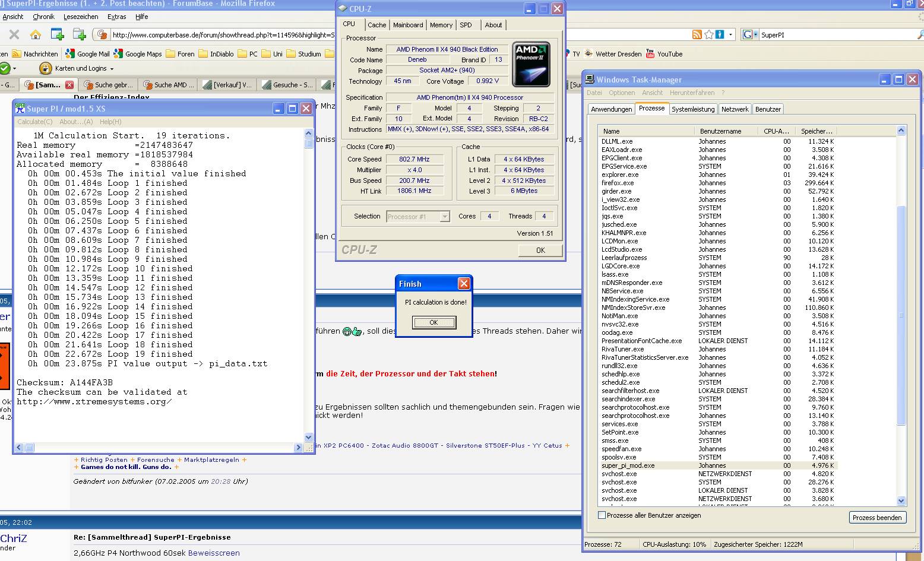
Task: Click the Richtig Posten link
Action: click(104, 459)
